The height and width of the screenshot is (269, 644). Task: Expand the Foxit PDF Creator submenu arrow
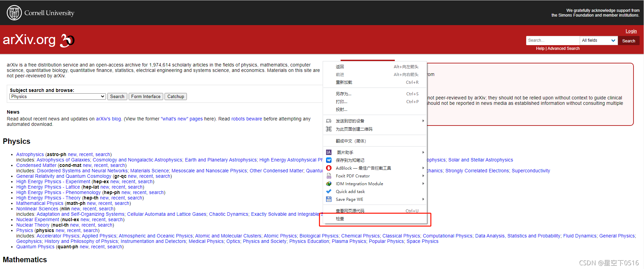423,176
